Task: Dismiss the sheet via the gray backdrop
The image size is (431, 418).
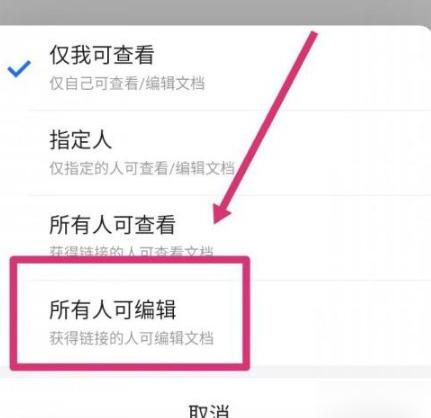Action: 215,12
